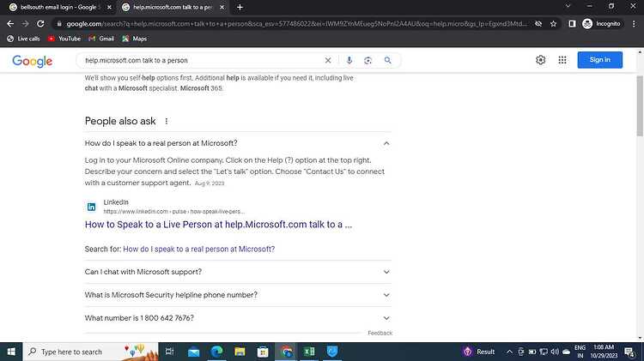The height and width of the screenshot is (361, 644).
Task: Open the Chrome three-dot menu
Action: [x=634, y=24]
